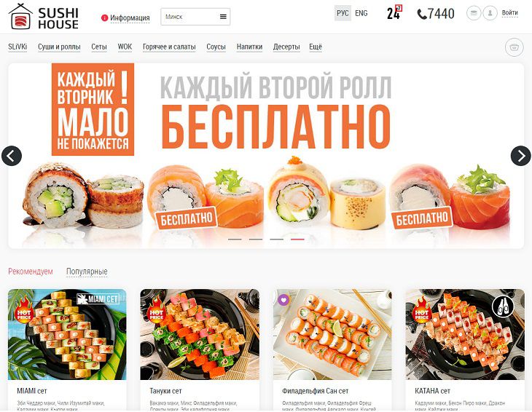Click the Войти login link
This screenshot has height=412, width=532.
coord(509,13)
